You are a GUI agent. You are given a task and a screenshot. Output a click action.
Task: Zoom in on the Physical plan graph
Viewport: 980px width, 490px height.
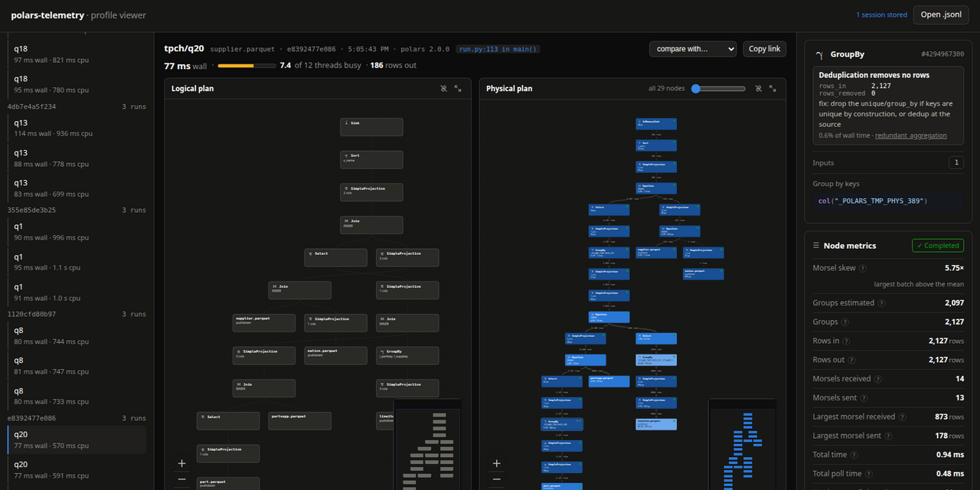click(497, 463)
